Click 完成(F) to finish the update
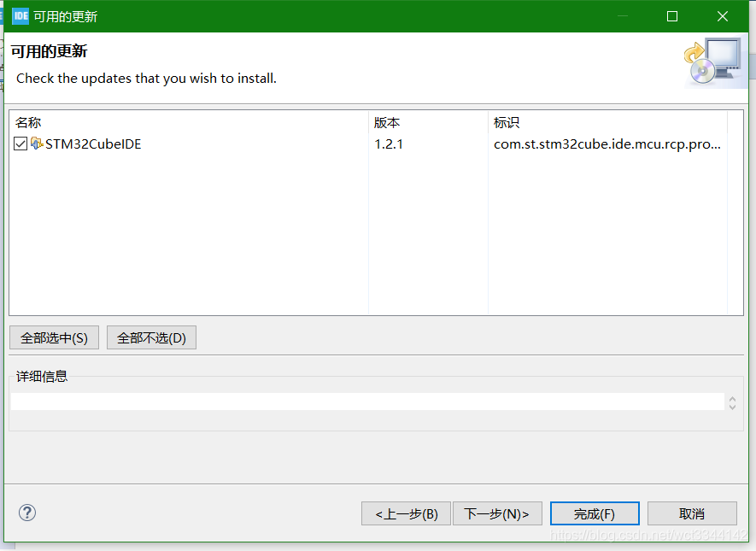 pos(595,513)
